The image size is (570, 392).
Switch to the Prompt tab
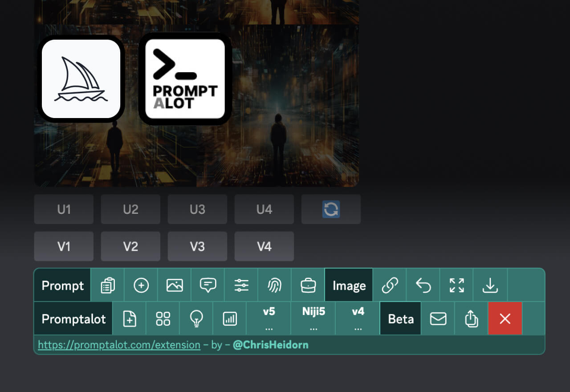click(x=62, y=285)
